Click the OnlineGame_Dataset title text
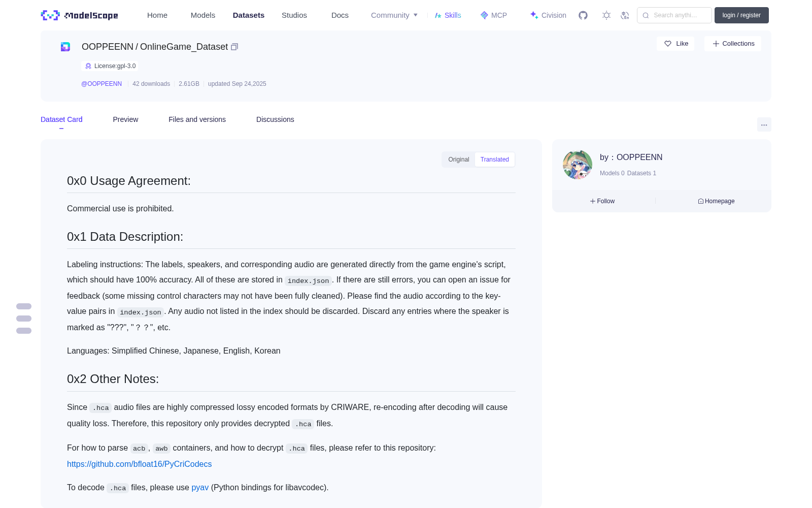The width and height of the screenshot is (812, 508). pyautogui.click(x=184, y=47)
